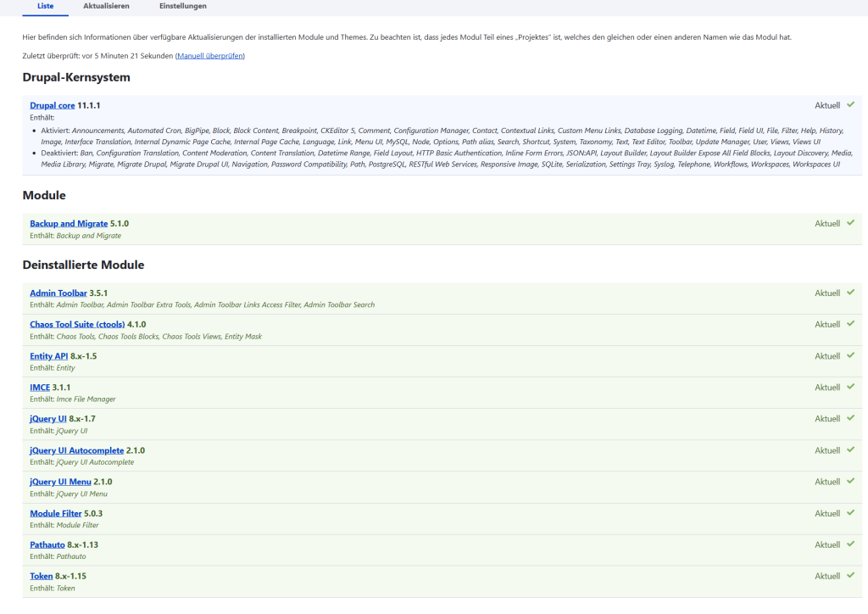Click the checkmark icon in Backup and Migrate row

850,223
